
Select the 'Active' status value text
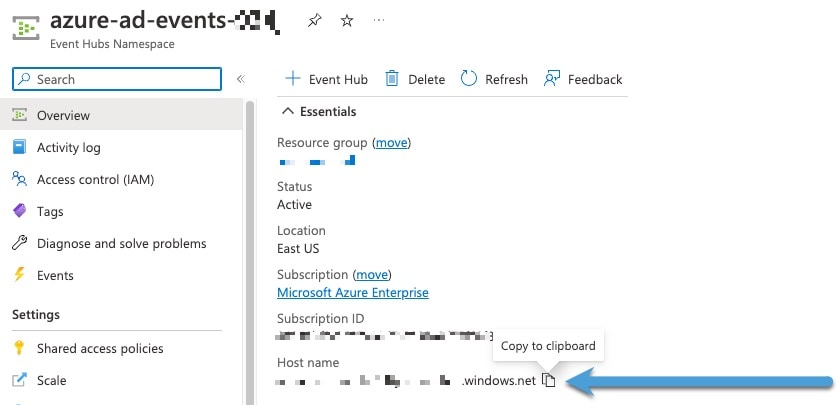click(x=294, y=205)
